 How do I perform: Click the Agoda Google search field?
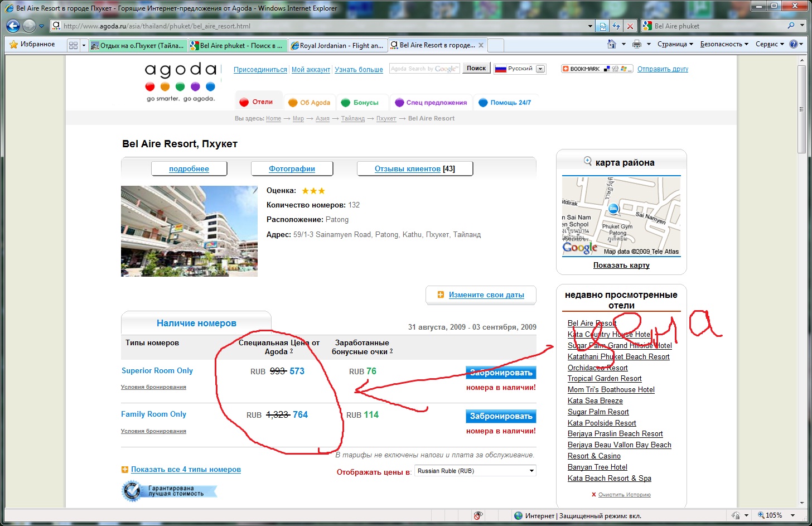click(x=424, y=69)
